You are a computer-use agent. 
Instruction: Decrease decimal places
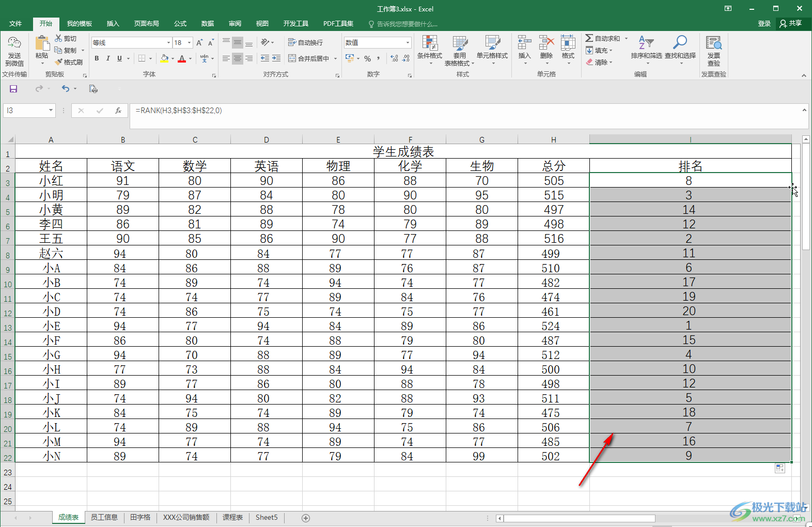click(x=406, y=58)
